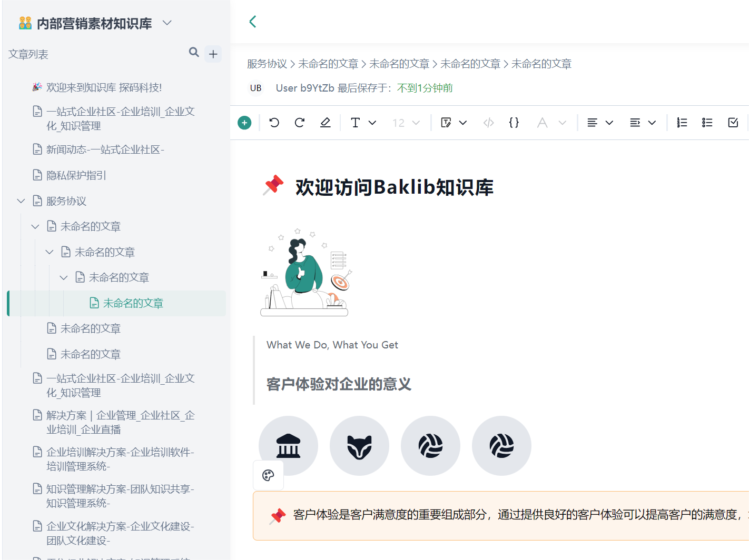Image resolution: width=749 pixels, height=560 pixels.
Task: Select 新闻动态-一站式企业社区- article in list
Action: [105, 150]
